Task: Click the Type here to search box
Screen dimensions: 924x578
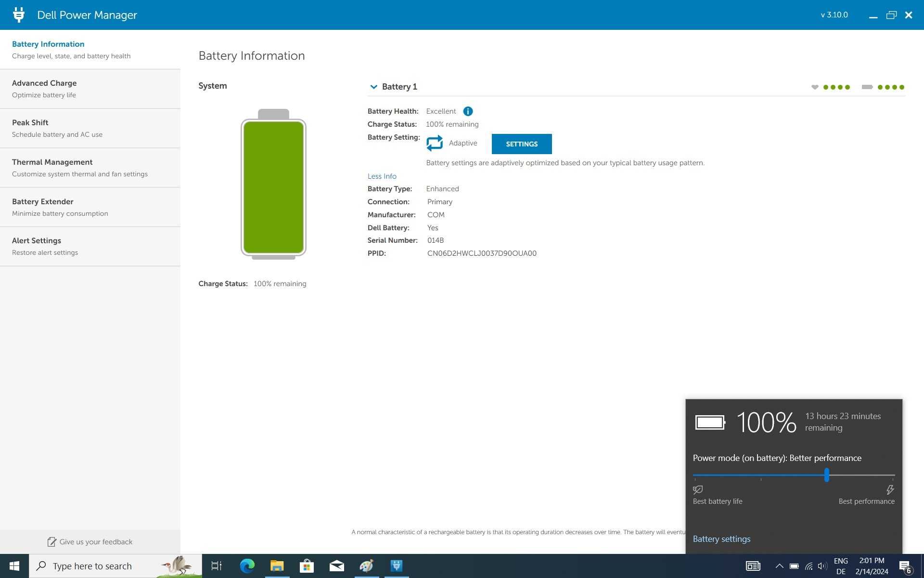Action: [x=115, y=566]
